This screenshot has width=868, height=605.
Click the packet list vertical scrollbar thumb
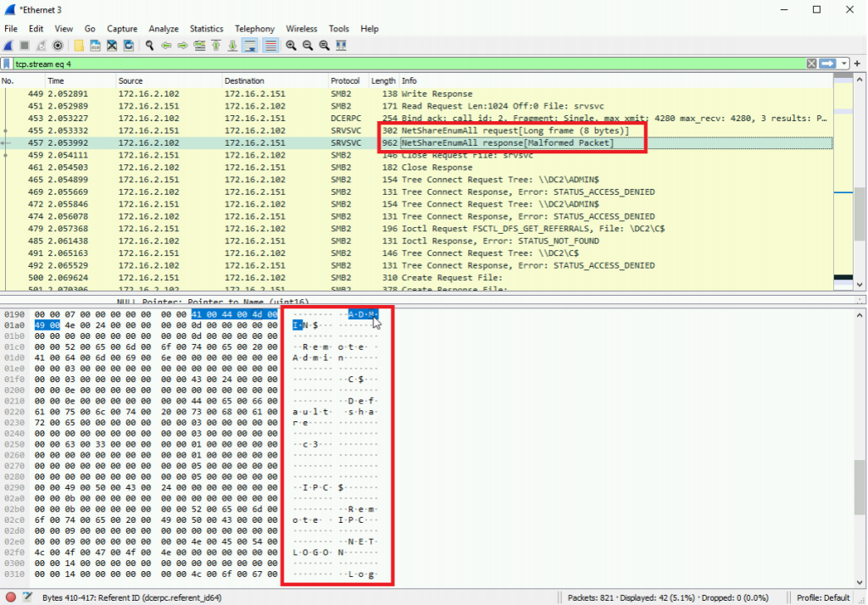[x=860, y=214]
